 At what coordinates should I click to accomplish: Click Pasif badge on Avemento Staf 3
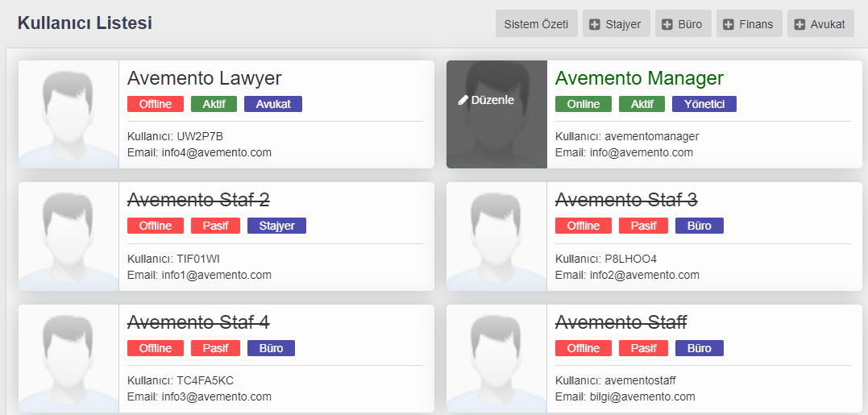pyautogui.click(x=643, y=226)
